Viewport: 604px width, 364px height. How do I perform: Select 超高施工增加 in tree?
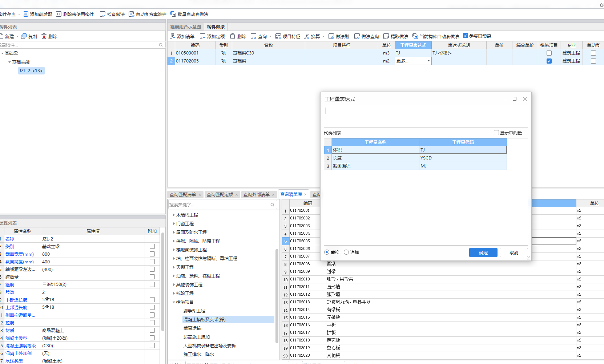tap(197, 337)
